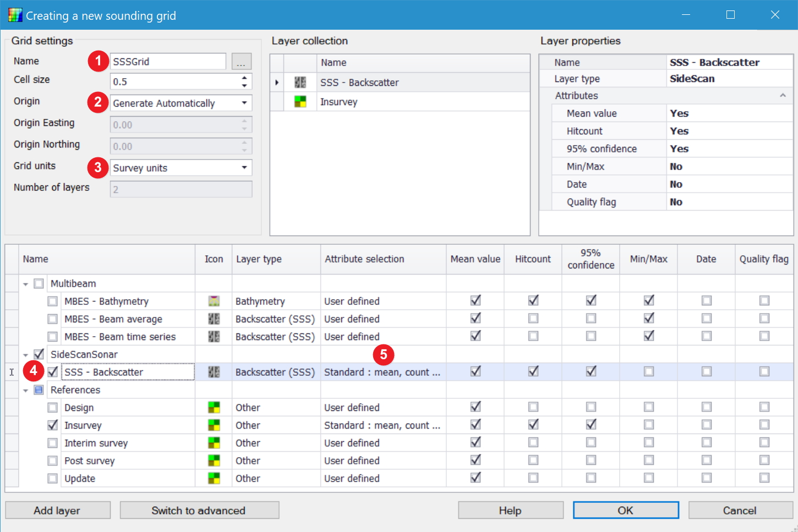Click the grid Name text field
The width and height of the screenshot is (798, 532).
pos(167,62)
